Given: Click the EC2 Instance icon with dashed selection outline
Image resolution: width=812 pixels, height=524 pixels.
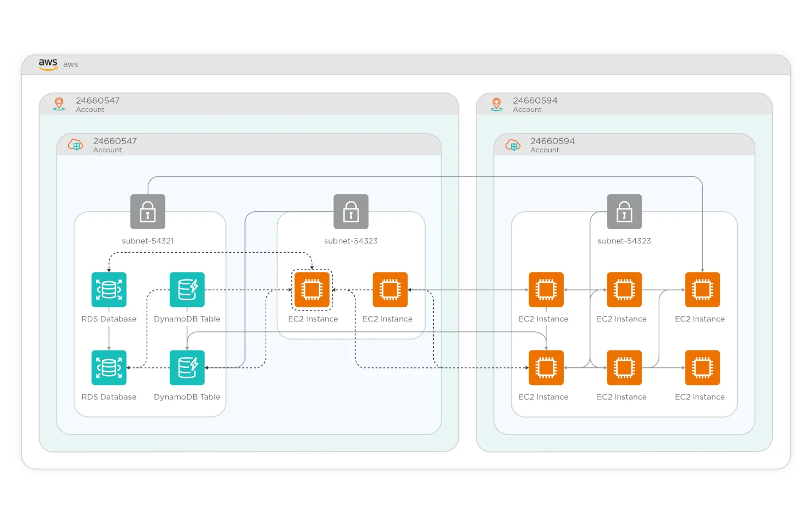Looking at the screenshot, I should 312,290.
